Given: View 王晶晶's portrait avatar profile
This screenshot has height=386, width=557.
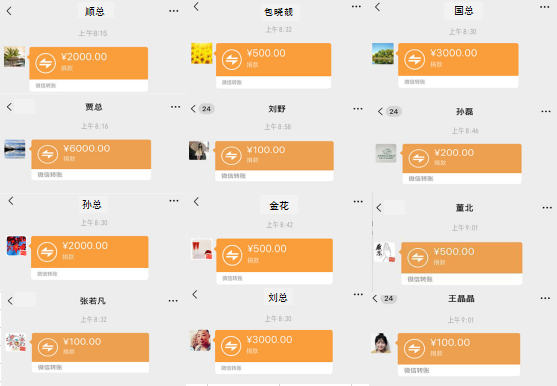Looking at the screenshot, I should [x=381, y=343].
